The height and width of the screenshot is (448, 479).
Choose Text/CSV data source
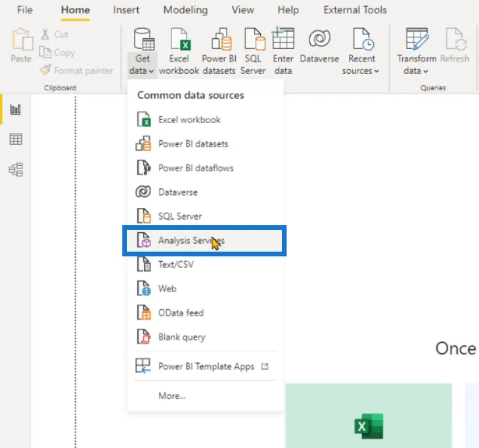pos(206,264)
